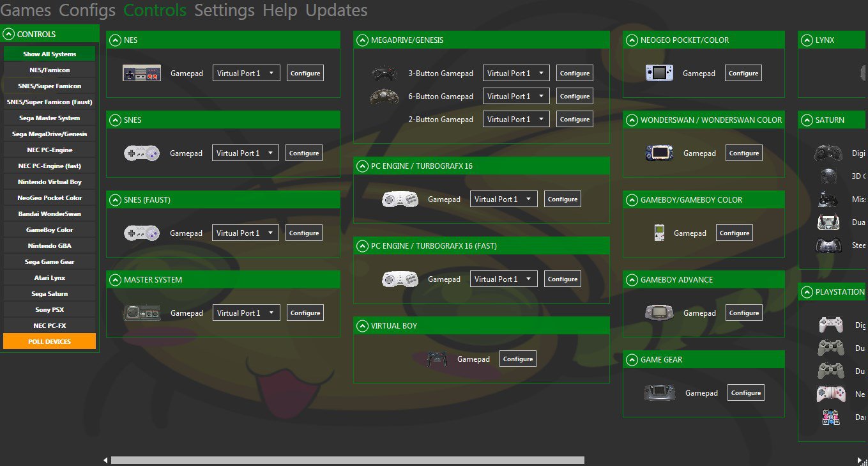The height and width of the screenshot is (466, 868).
Task: Select the Game Boy Advance icon
Action: (659, 313)
